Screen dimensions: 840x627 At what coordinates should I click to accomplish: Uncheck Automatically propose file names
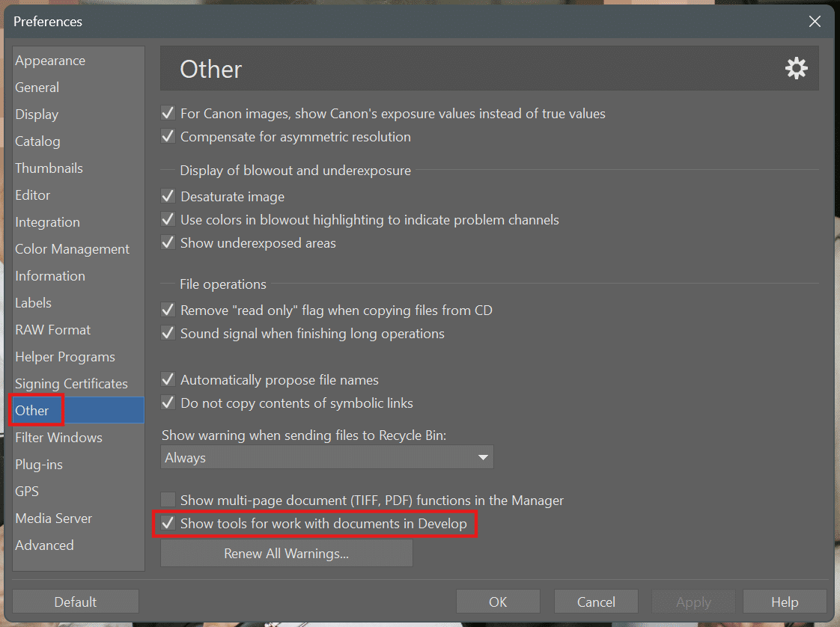[x=168, y=380]
